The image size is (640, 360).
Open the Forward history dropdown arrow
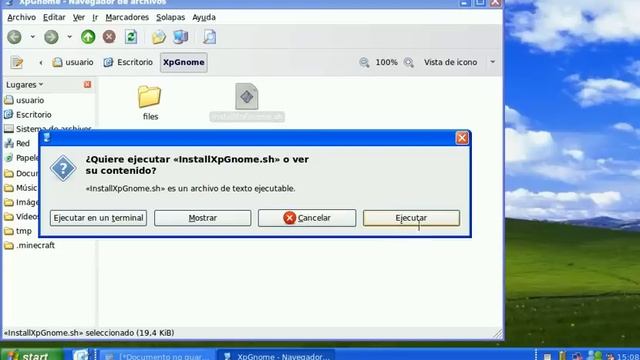[70, 37]
